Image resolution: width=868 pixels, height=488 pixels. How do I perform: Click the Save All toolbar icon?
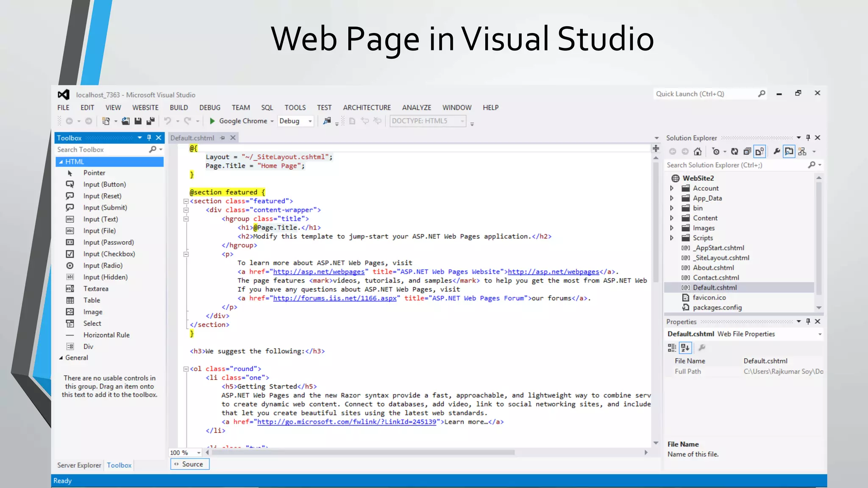click(x=150, y=121)
